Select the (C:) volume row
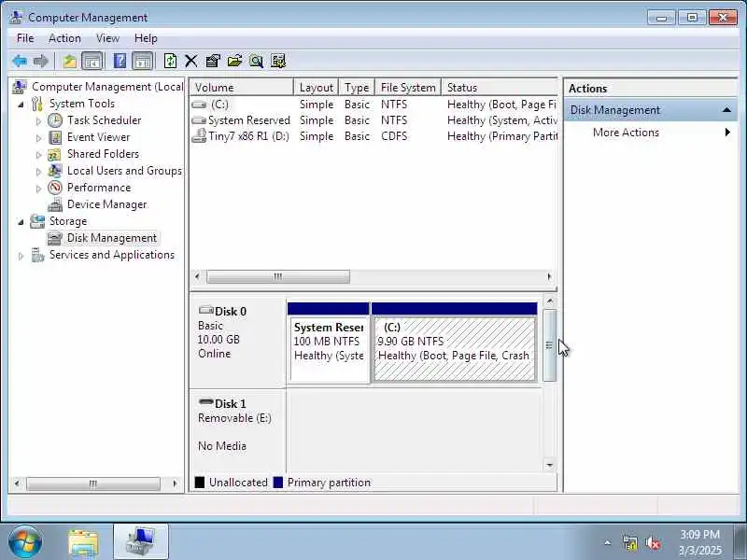Viewport: 747px width, 560px height. (373, 105)
